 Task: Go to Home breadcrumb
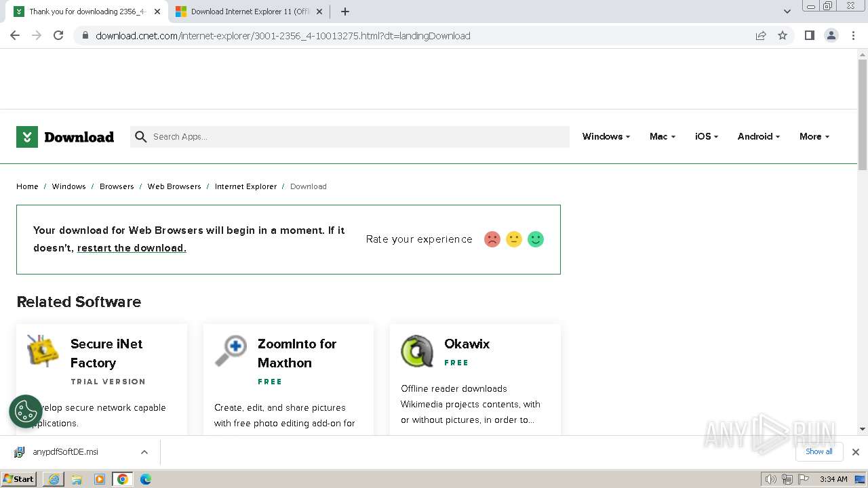(27, 186)
